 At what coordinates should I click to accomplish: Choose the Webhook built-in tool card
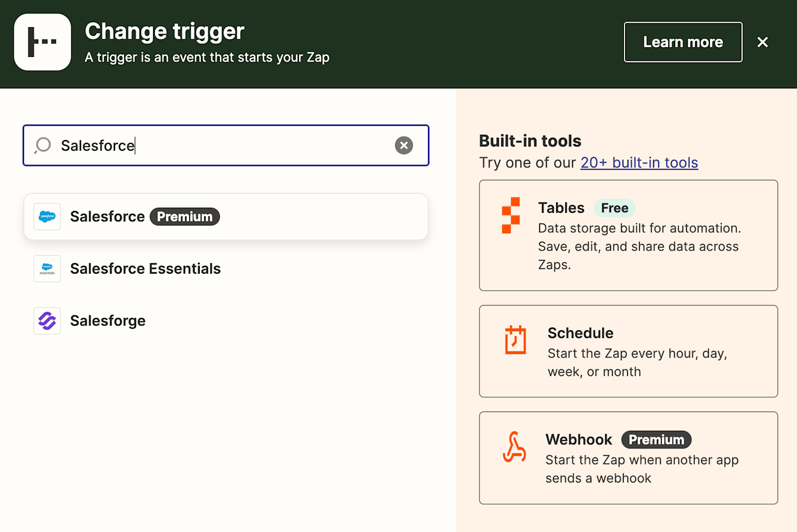tap(628, 458)
